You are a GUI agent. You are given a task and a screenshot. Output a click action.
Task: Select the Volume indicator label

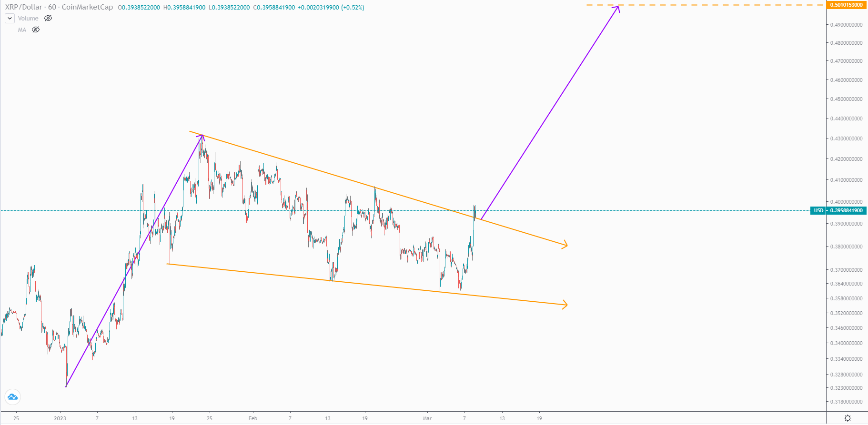28,19
